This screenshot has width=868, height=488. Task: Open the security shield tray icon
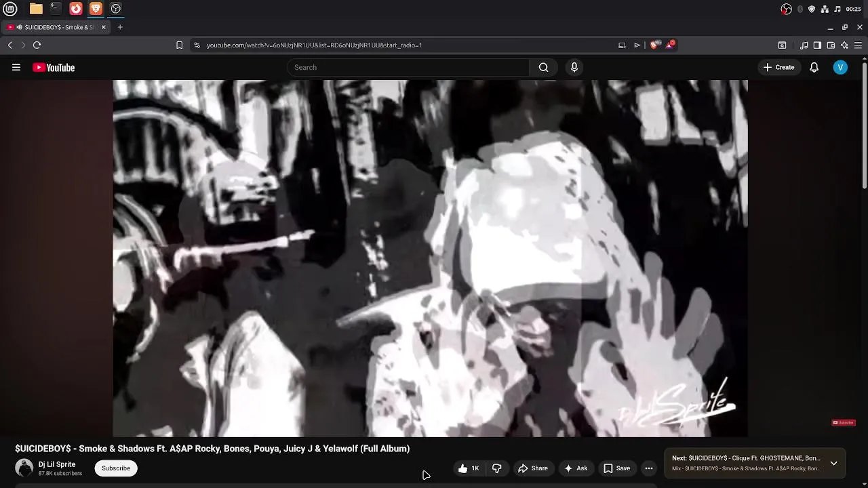click(812, 9)
